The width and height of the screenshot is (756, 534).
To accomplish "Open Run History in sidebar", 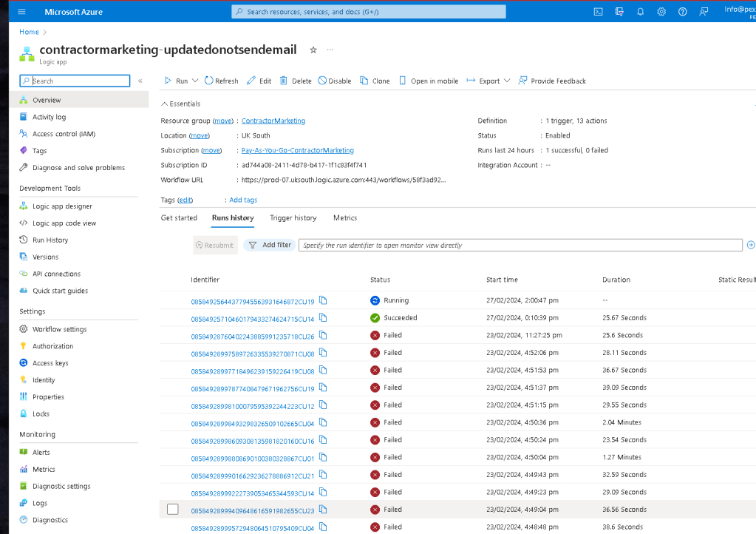I will pos(50,240).
